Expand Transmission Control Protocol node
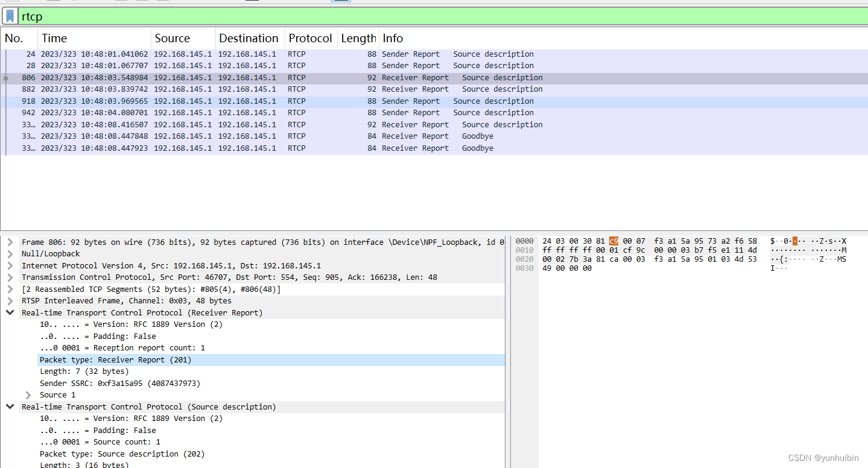This screenshot has height=468, width=868. tap(10, 277)
